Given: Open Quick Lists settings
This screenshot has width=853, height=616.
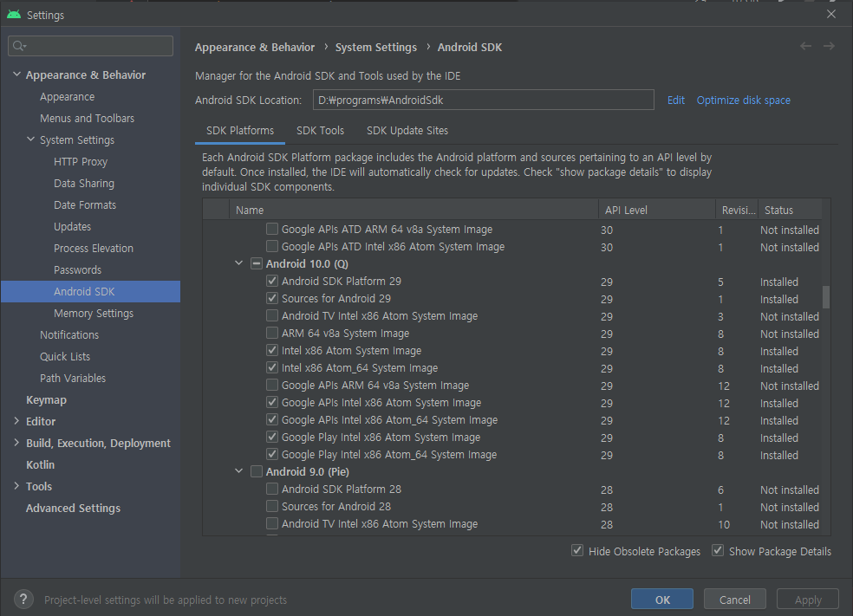Looking at the screenshot, I should [x=65, y=357].
